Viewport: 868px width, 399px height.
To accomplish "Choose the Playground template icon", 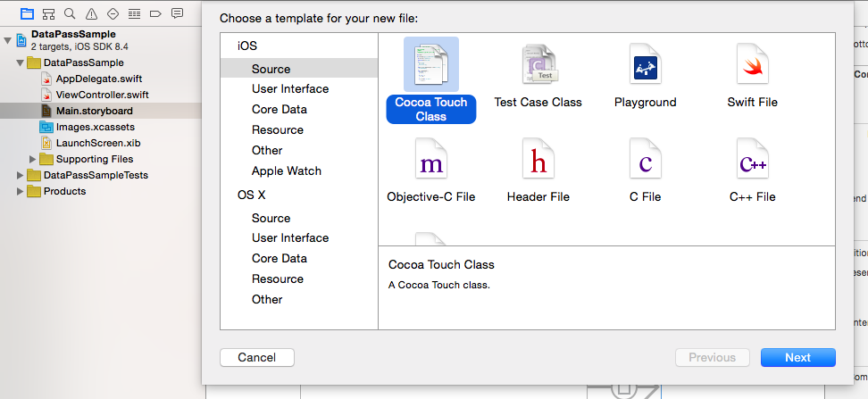I will coord(645,66).
